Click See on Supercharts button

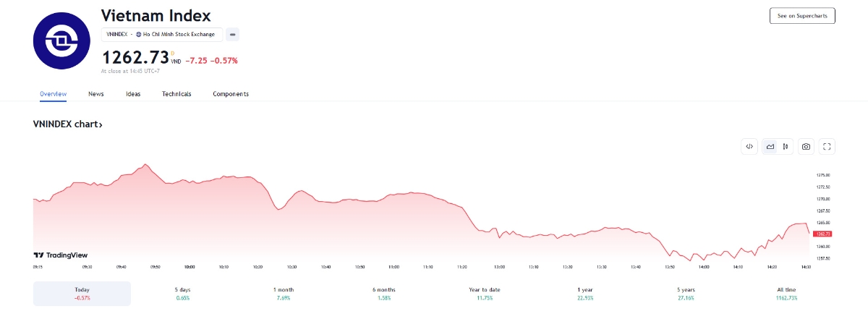coord(802,15)
